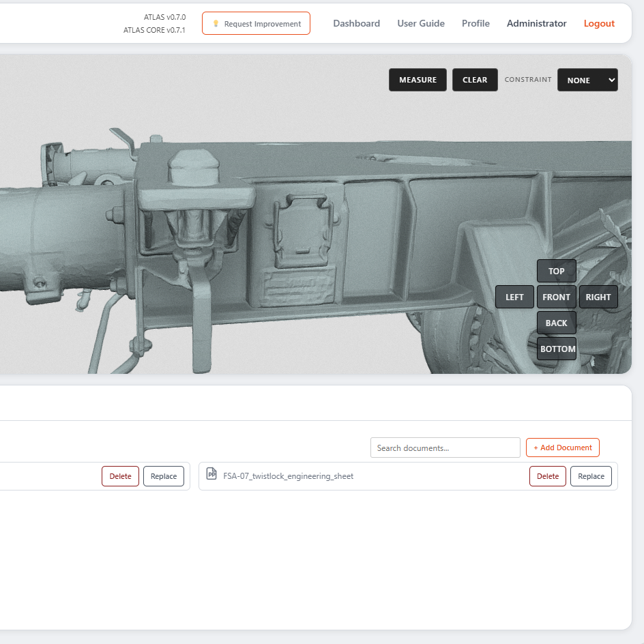Replace the FSA-07_twistlock_engineering_sheet document
This screenshot has width=644, height=644.
tap(591, 476)
